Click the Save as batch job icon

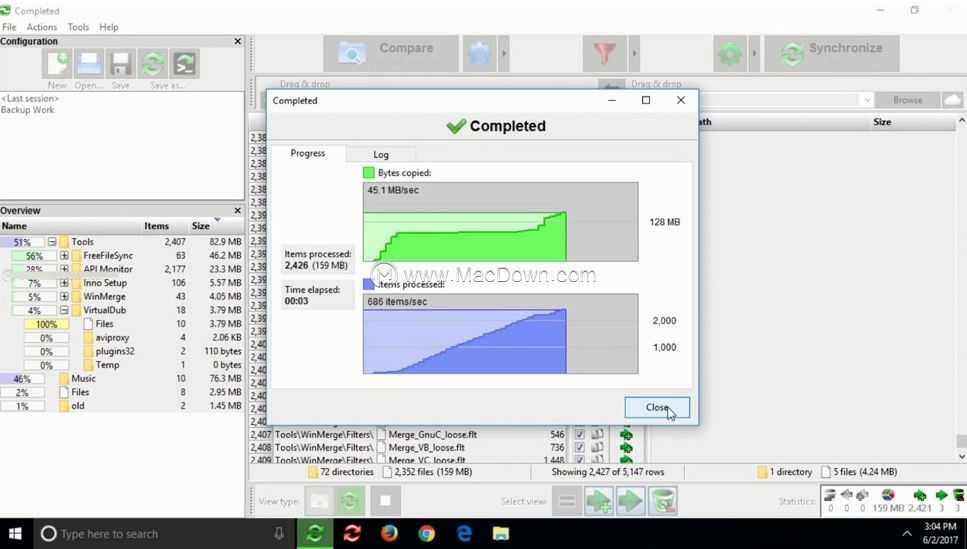(184, 64)
